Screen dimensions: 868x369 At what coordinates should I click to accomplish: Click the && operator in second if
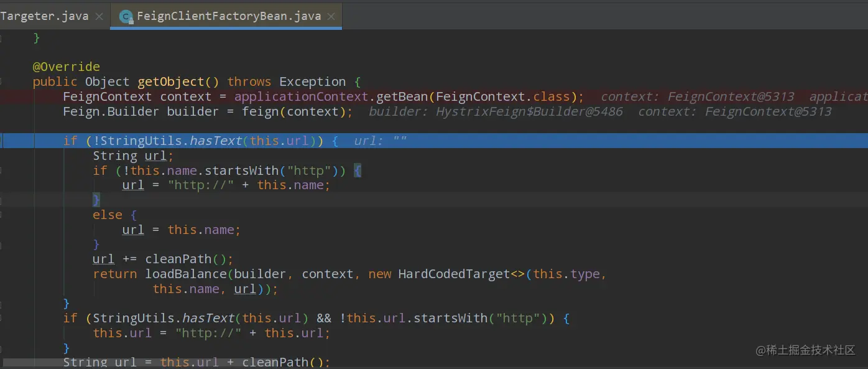324,318
